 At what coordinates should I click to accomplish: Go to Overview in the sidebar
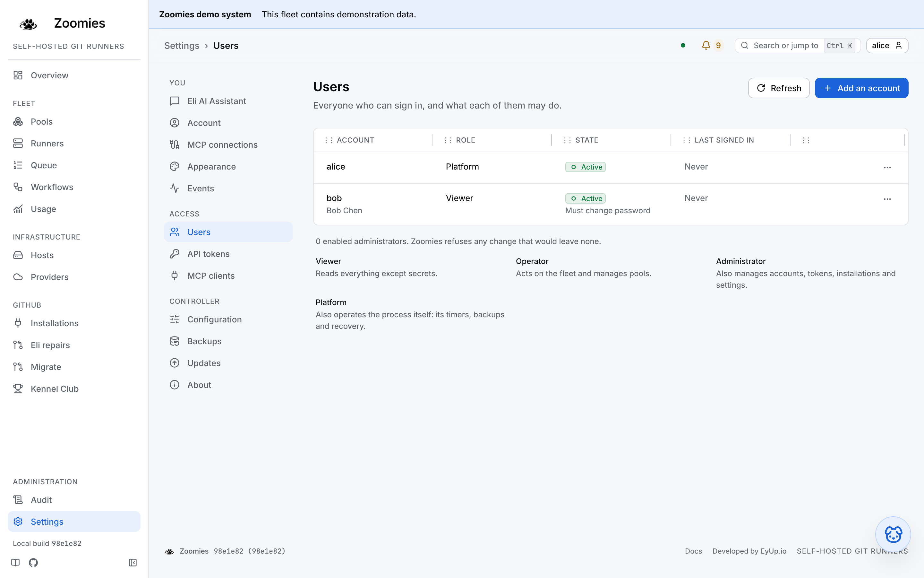point(74,75)
